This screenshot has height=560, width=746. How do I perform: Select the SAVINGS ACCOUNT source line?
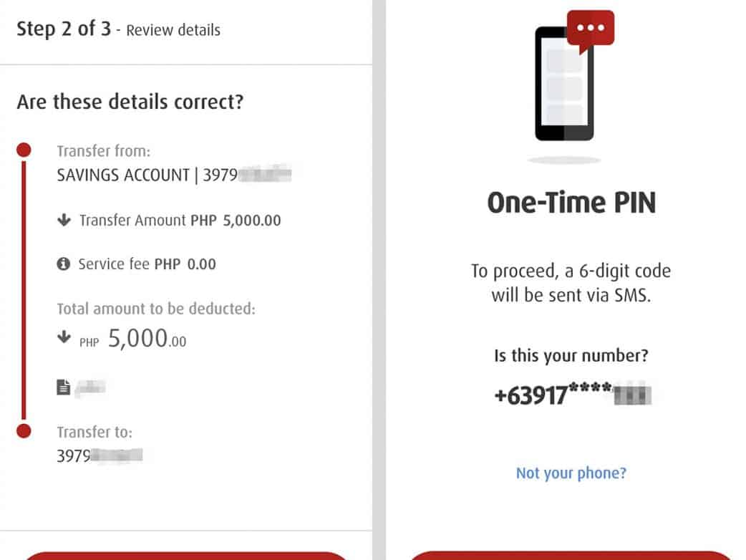click(175, 175)
